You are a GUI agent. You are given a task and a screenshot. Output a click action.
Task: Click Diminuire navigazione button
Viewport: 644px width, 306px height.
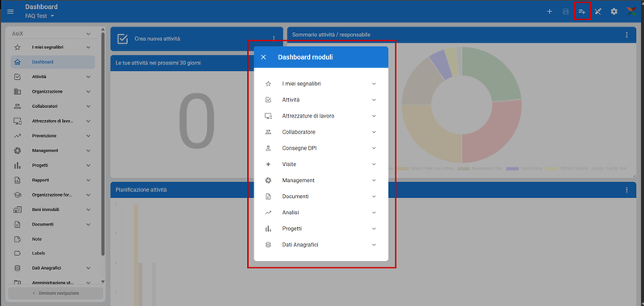[x=56, y=293]
